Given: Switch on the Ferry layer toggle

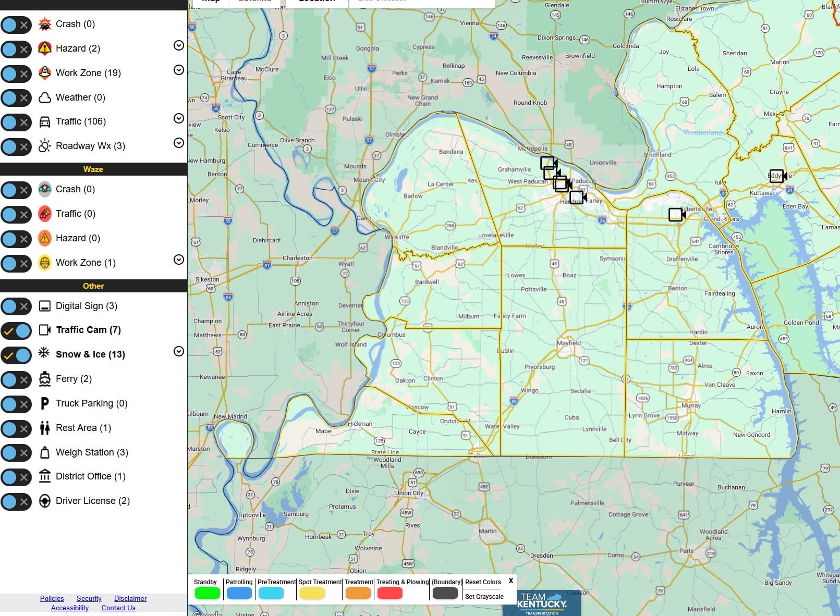Looking at the screenshot, I should pyautogui.click(x=16, y=379).
